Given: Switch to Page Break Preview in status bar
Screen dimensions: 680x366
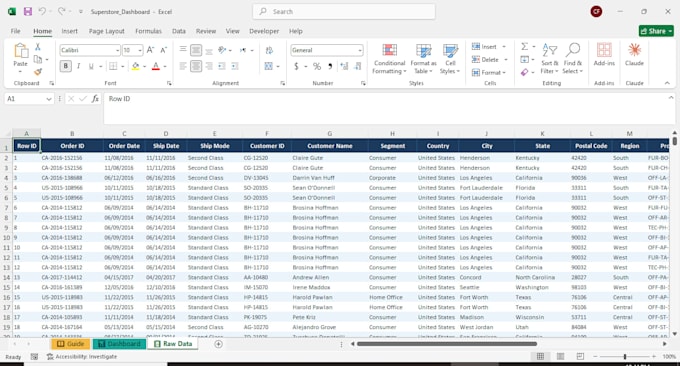Looking at the screenshot, I should coord(580,356).
